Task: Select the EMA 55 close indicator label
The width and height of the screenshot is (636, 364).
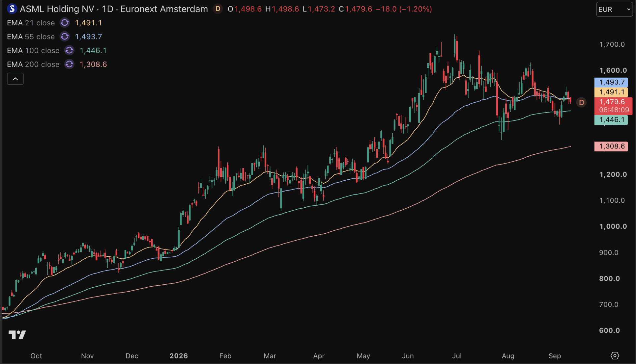Action: pos(31,37)
